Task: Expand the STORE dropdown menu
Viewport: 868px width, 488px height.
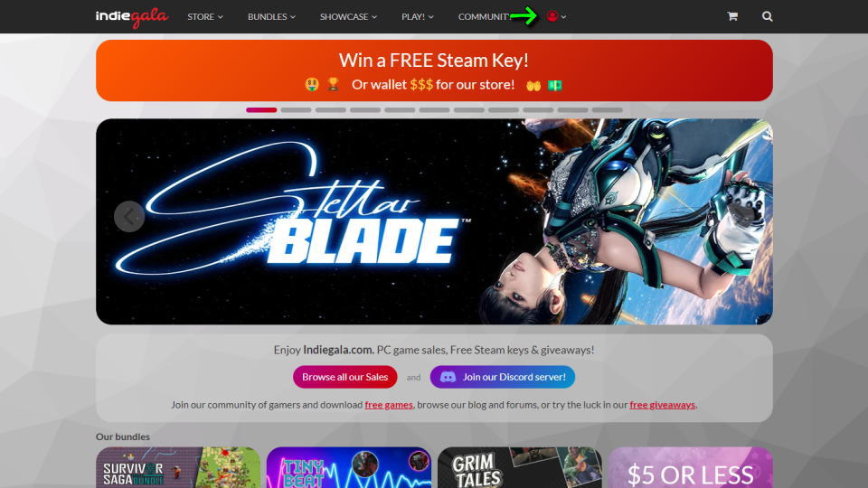Action: (205, 16)
